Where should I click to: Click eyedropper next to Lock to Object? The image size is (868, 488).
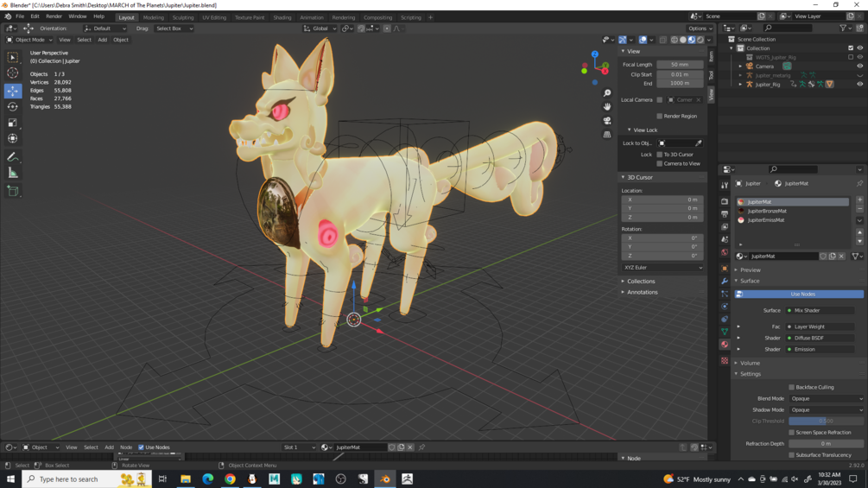[699, 143]
